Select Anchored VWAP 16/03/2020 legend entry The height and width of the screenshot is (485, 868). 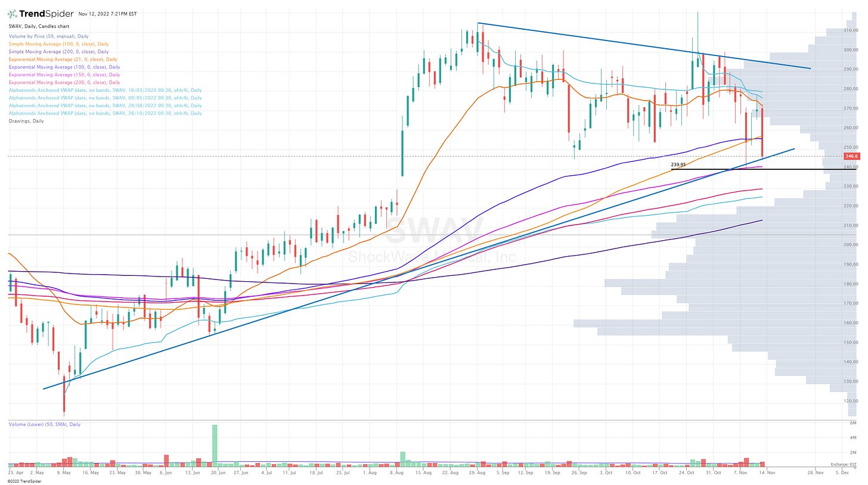(104, 90)
